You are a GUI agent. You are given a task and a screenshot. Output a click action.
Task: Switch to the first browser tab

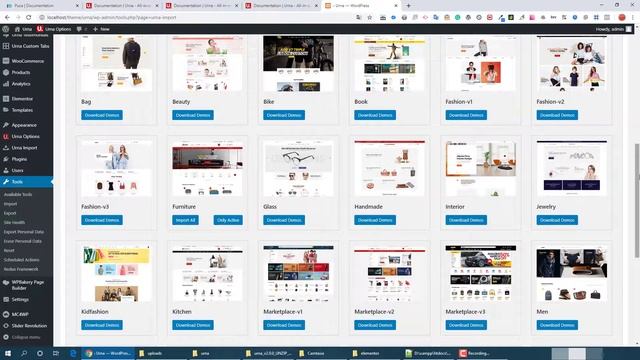coord(41,6)
